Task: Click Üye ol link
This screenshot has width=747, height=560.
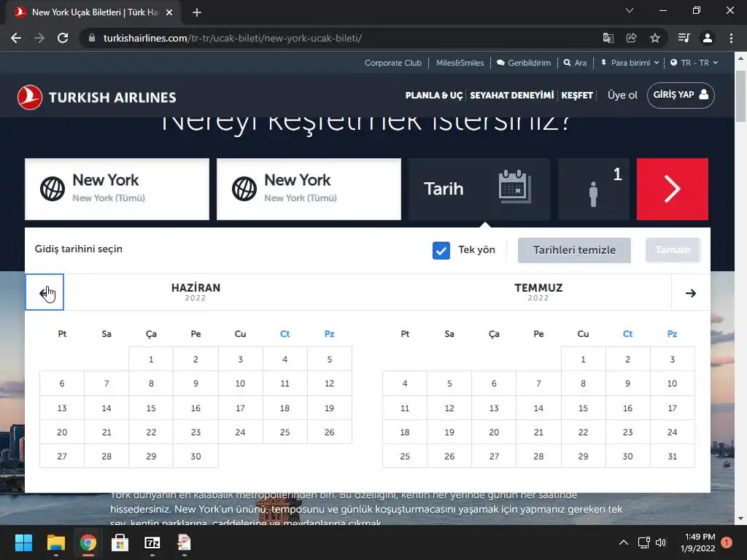Action: [x=622, y=96]
